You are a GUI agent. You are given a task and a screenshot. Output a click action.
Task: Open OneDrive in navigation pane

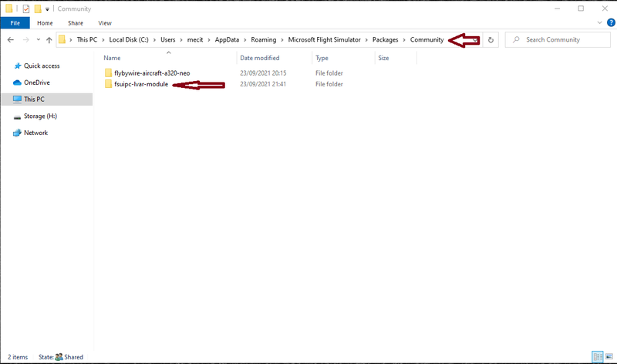coord(36,83)
